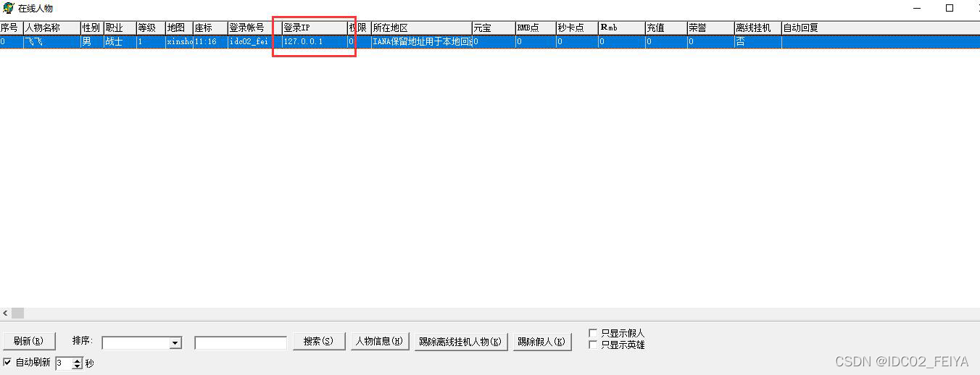Screen dimensions: 980x375
Task: Sort by the 等级 column header
Action: [151, 28]
